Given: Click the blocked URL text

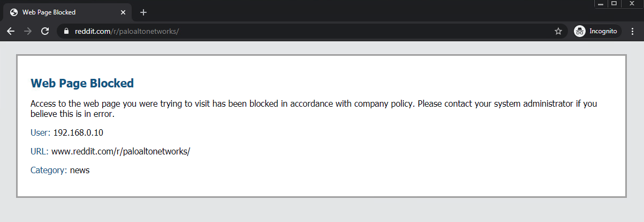Looking at the screenshot, I should click(120, 151).
